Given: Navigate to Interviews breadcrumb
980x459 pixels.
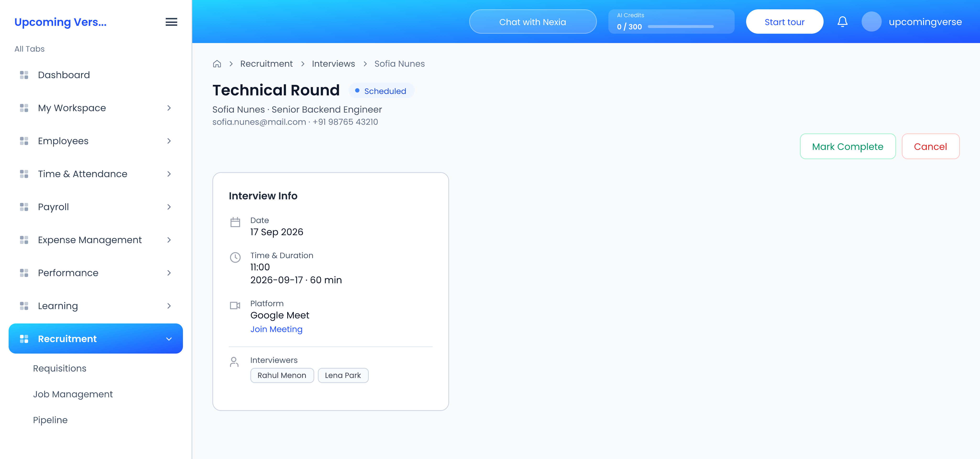Looking at the screenshot, I should click(333, 64).
